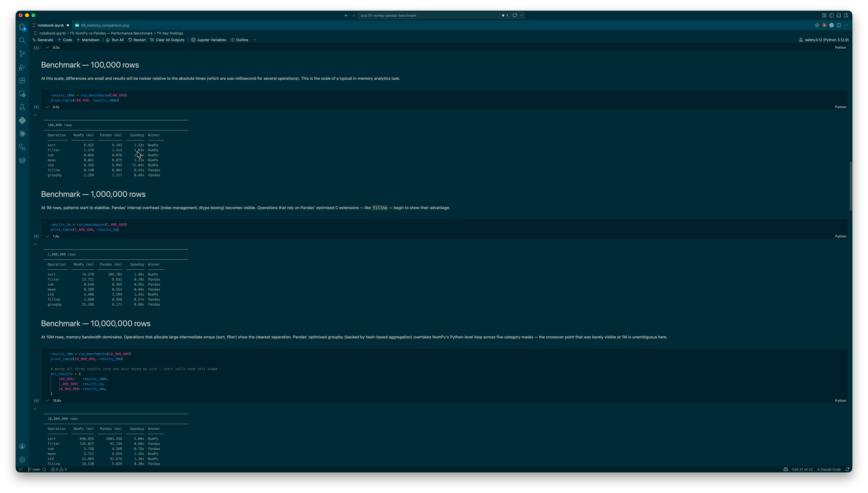The image size is (868, 493).
Task: Go back with the navigation arrow
Action: (x=346, y=15)
